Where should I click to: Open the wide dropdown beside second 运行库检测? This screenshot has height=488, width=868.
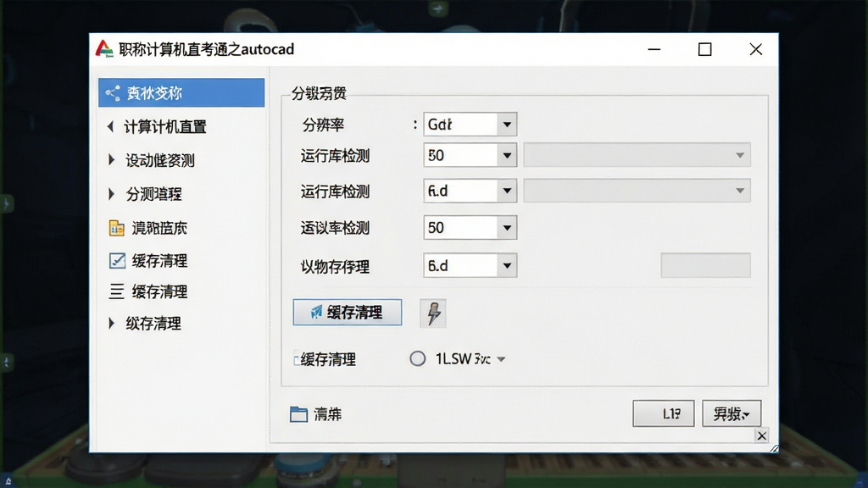tap(637, 191)
